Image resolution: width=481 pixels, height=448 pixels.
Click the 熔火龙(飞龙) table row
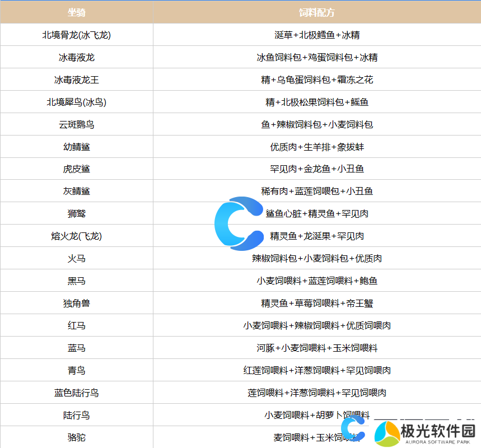pyautogui.click(x=77, y=236)
